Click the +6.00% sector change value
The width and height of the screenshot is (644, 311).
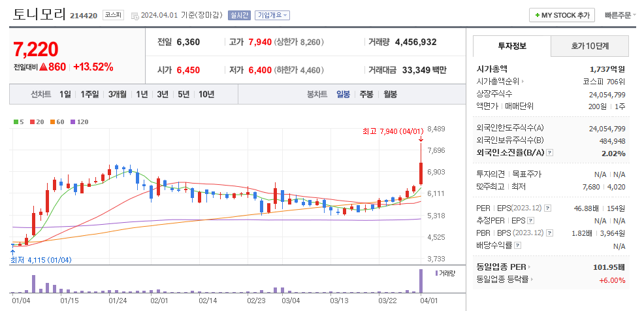[x=613, y=280]
